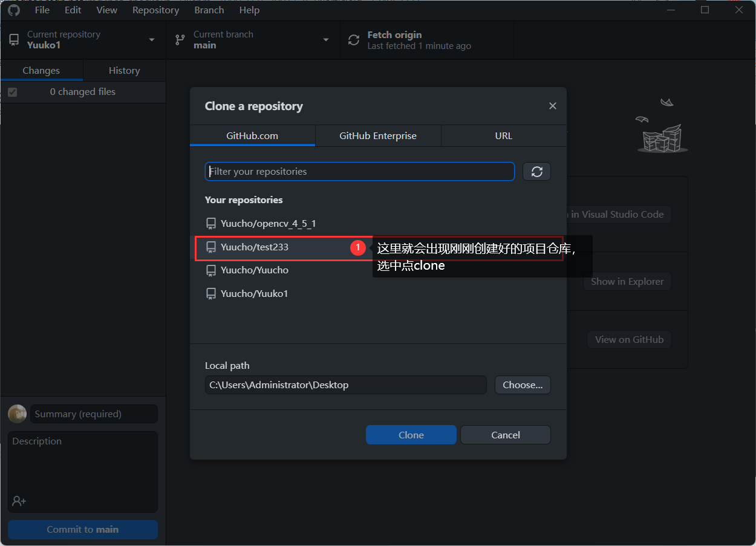Screen dimensions: 756x546
Task: Click the Cancel button
Action: [x=506, y=435]
